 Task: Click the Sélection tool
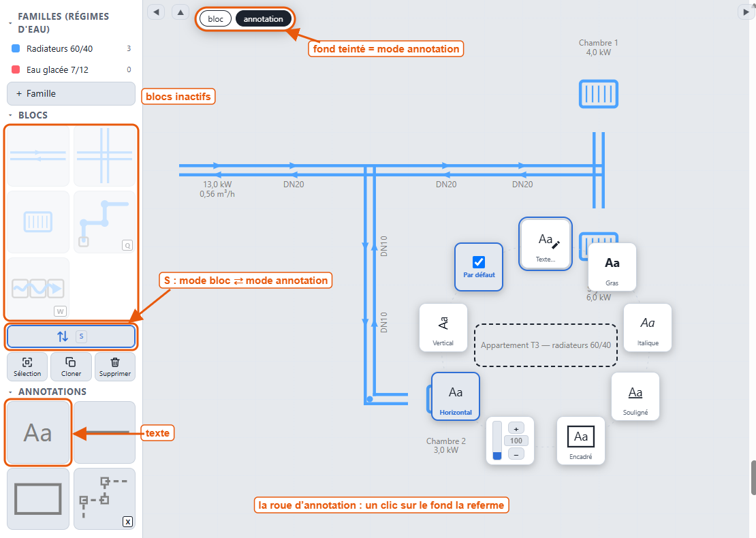(x=27, y=367)
